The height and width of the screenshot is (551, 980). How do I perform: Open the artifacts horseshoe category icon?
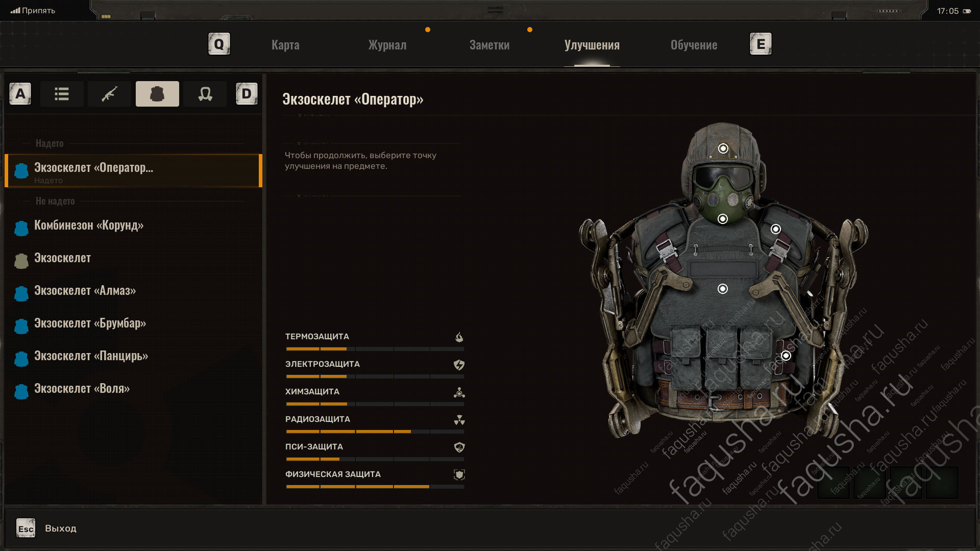pos(205,94)
